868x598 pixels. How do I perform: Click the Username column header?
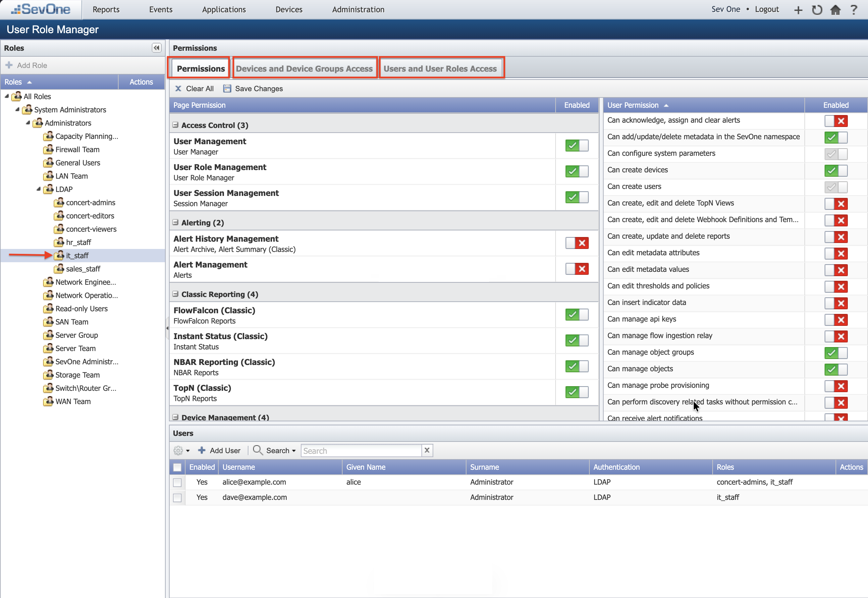281,467
